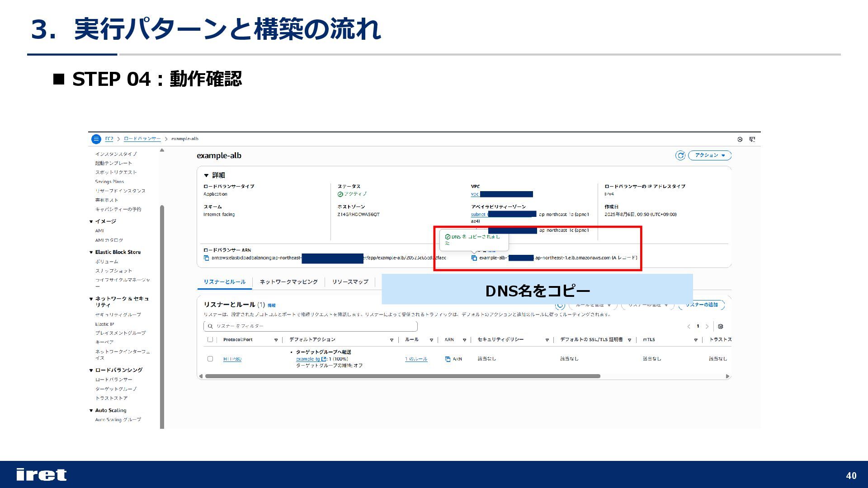
Task: Click the right arrow of table horizontal scrollbar
Action: 727,376
